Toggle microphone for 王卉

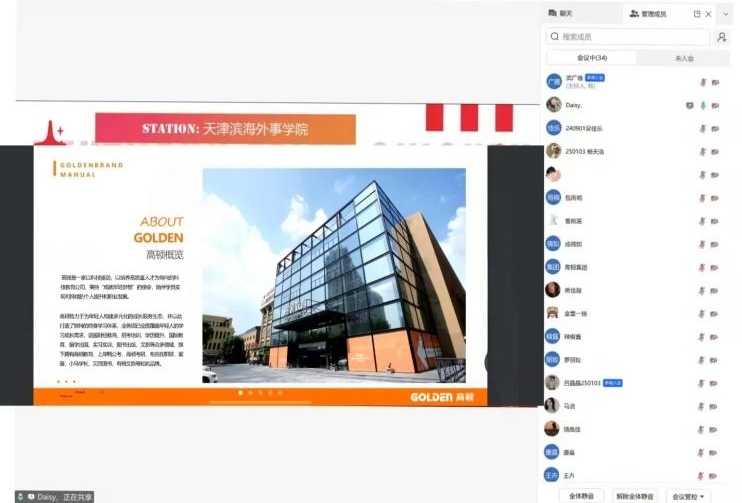pyautogui.click(x=703, y=475)
